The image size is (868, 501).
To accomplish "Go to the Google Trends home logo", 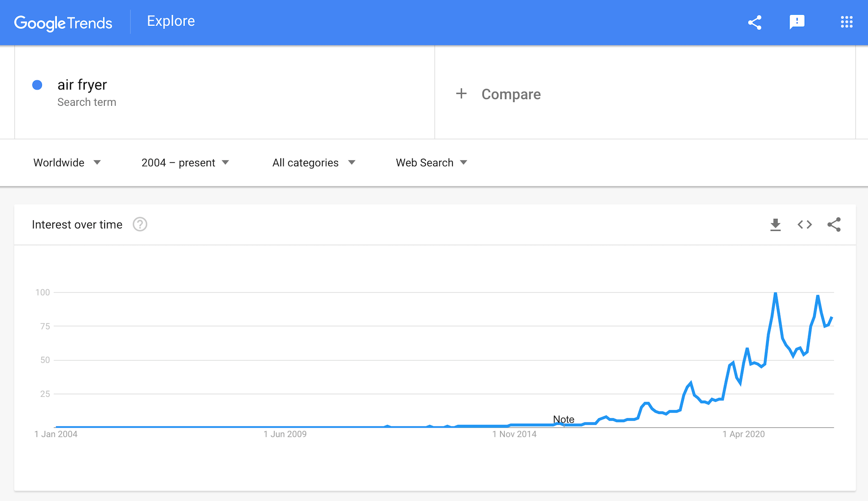I will [x=63, y=23].
